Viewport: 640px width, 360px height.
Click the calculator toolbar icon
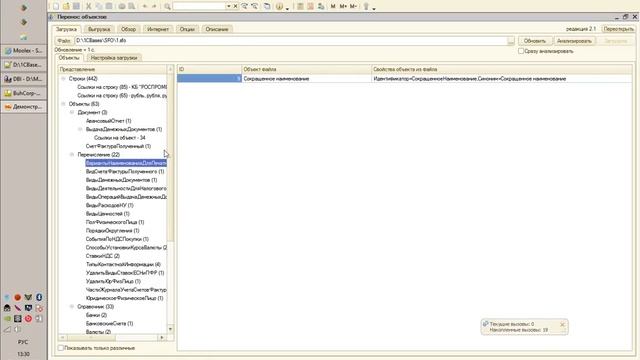300,6
